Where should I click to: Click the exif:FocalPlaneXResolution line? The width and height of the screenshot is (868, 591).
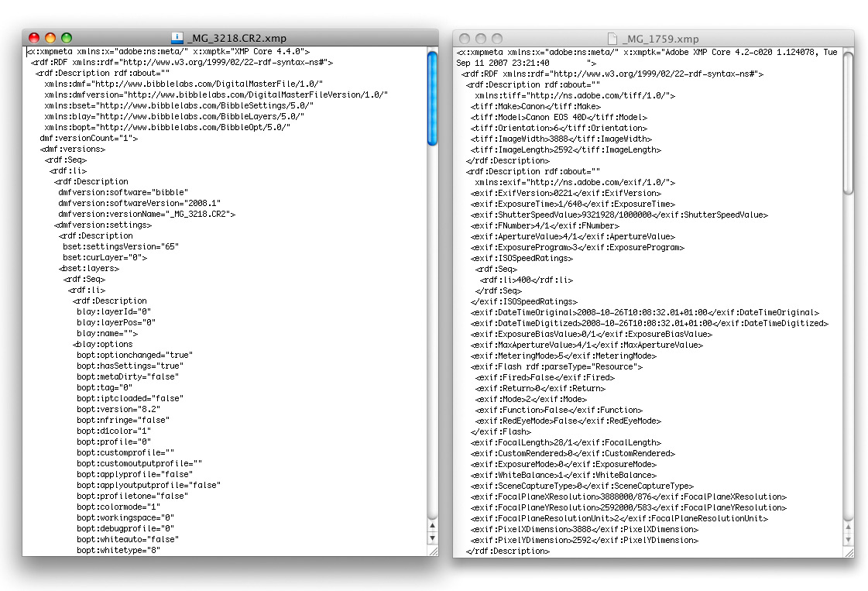tap(628, 497)
